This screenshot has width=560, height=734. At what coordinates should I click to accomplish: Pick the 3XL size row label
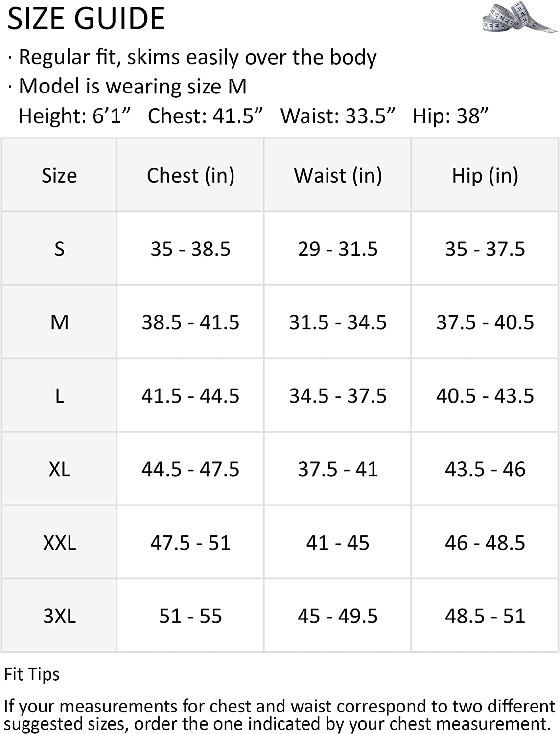pyautogui.click(x=59, y=616)
